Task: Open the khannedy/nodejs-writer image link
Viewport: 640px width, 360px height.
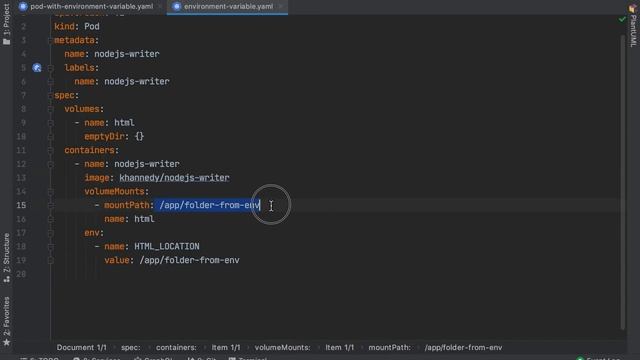Action: [174, 178]
